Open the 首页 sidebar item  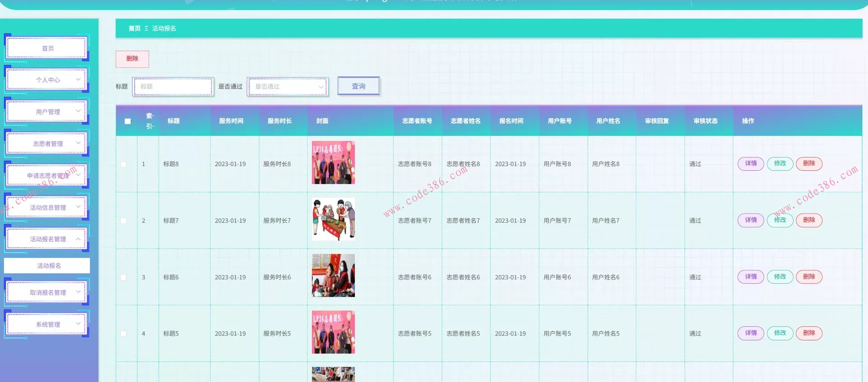[47, 48]
